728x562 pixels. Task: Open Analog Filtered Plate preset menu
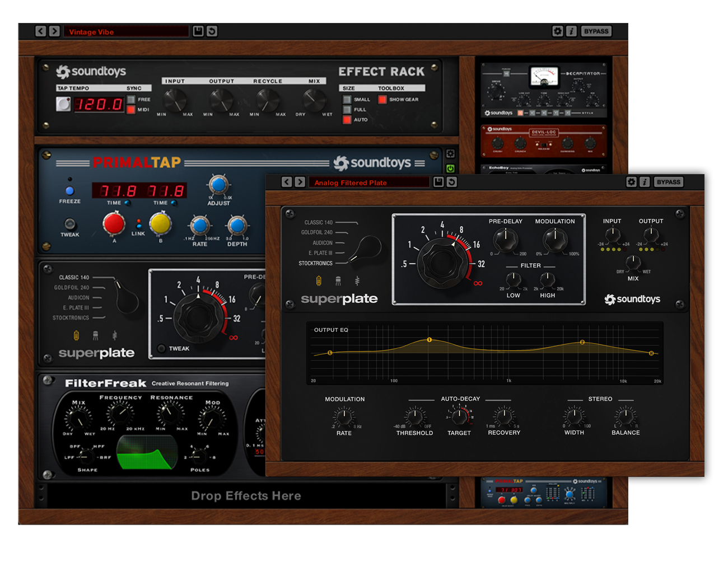click(369, 182)
